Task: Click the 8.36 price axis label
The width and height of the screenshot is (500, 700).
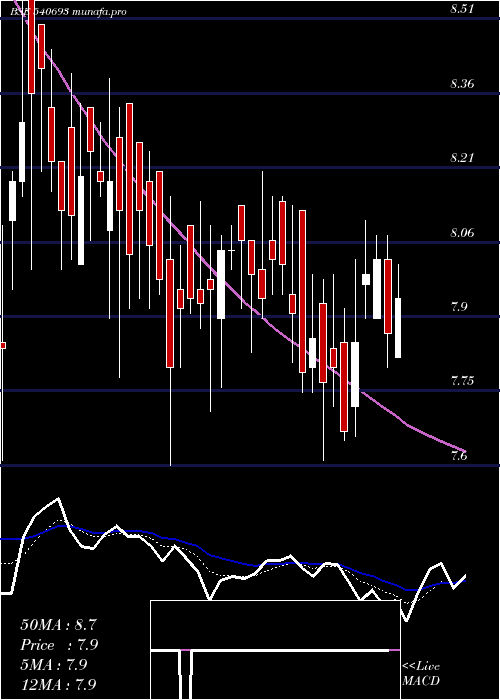Action: 462,83
